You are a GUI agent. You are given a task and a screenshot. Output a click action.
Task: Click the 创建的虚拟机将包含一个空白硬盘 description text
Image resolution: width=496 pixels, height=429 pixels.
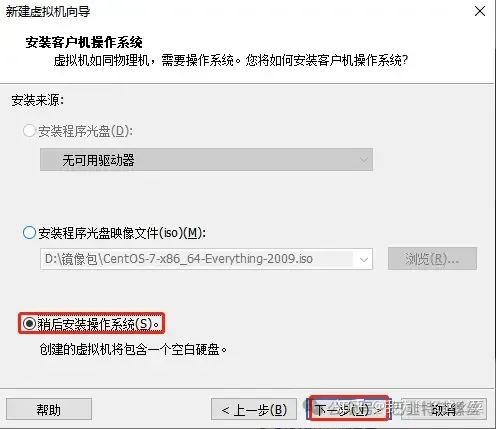pos(133,349)
